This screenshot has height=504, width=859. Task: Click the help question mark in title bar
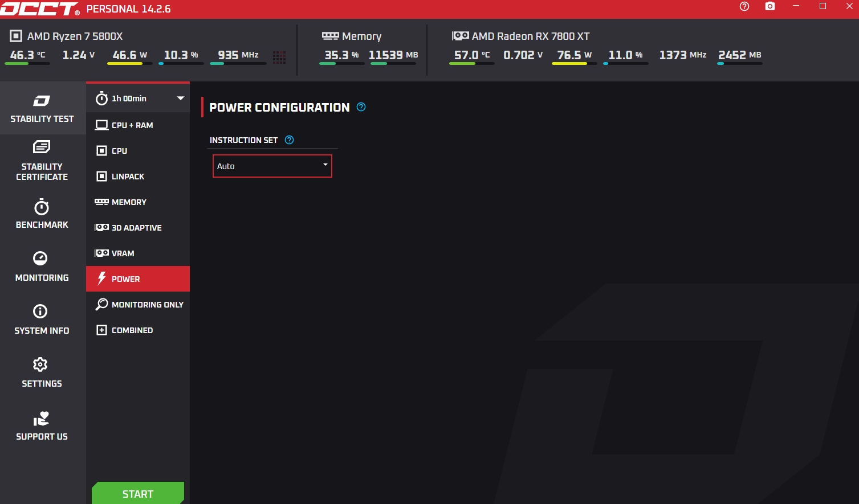[x=744, y=6]
